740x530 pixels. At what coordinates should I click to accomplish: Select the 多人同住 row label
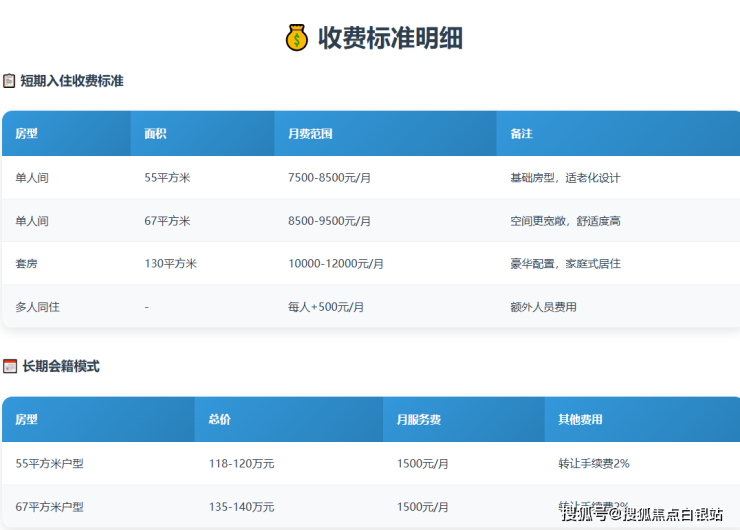tap(37, 307)
